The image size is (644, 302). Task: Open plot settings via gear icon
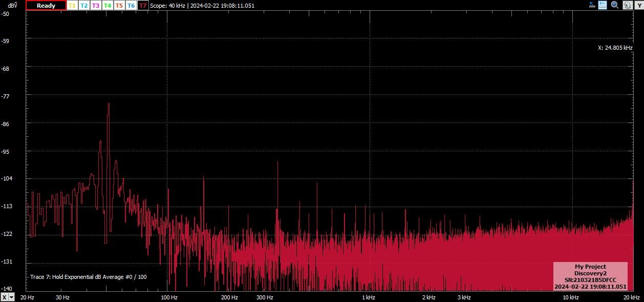click(x=627, y=5)
